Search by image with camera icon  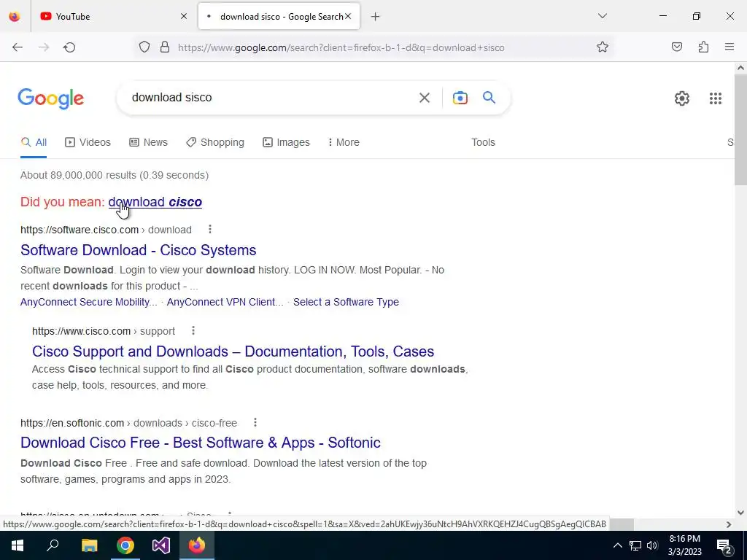[x=460, y=98]
